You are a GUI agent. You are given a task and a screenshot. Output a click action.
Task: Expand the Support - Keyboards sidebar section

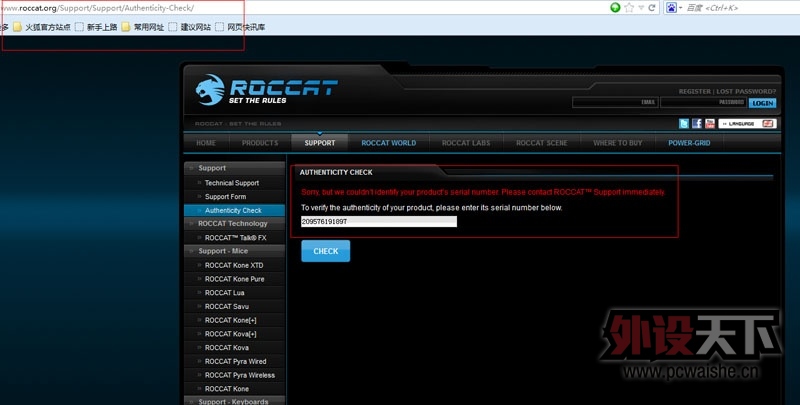tap(234, 401)
